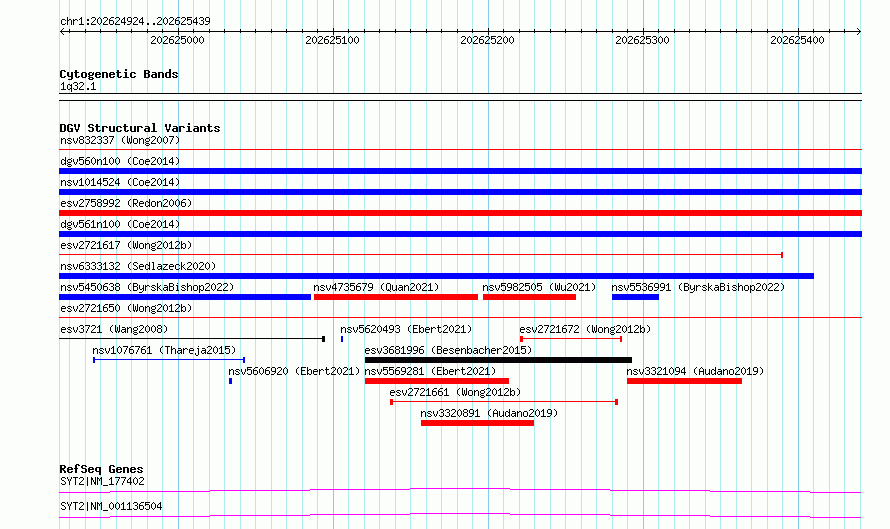
Task: Open nsv4735679 (Quan2021) variant label
Action: click(376, 287)
